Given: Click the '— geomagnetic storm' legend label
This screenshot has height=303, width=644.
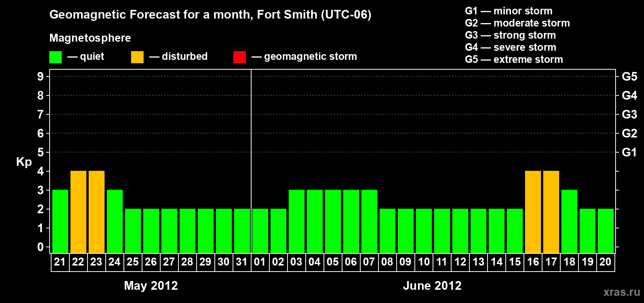Looking at the screenshot, I should (304, 56).
